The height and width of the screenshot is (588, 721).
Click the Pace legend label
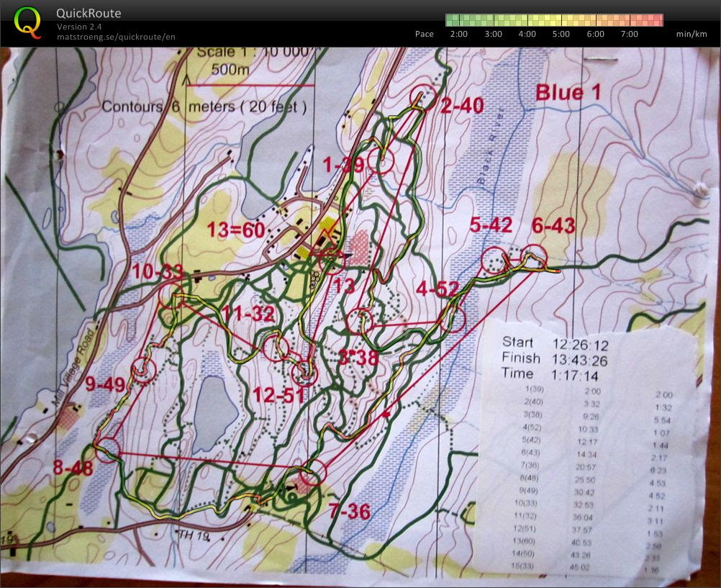(424, 34)
